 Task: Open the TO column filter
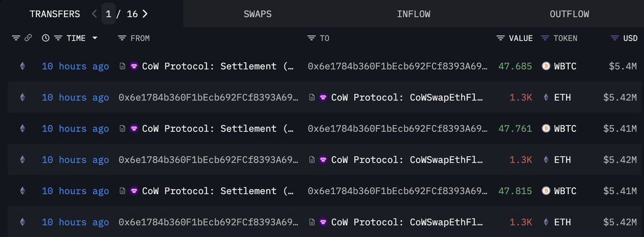(x=311, y=38)
